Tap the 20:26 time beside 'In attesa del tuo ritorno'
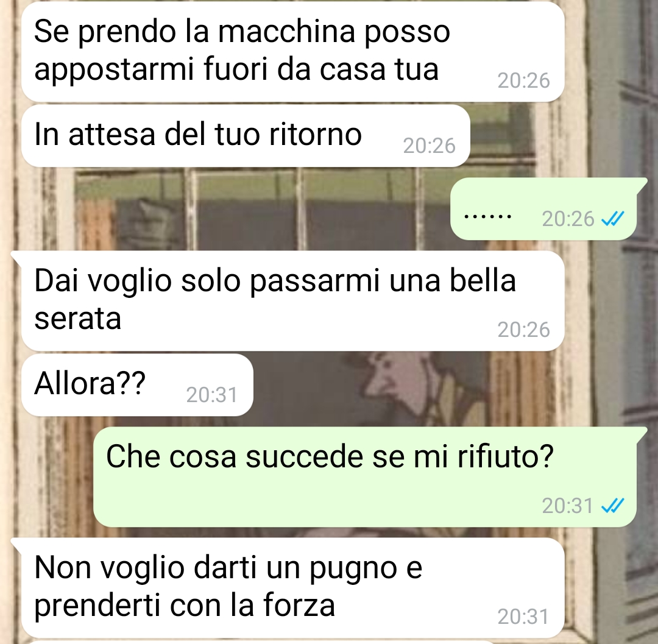 (x=429, y=146)
